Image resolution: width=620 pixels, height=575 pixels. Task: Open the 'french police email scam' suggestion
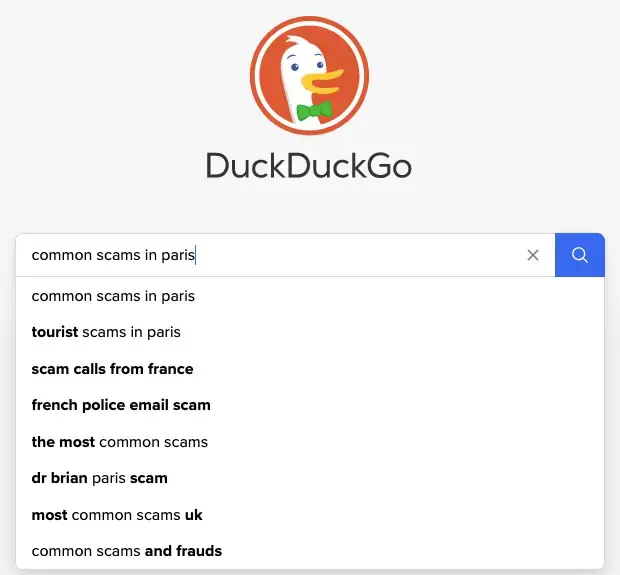pos(310,405)
